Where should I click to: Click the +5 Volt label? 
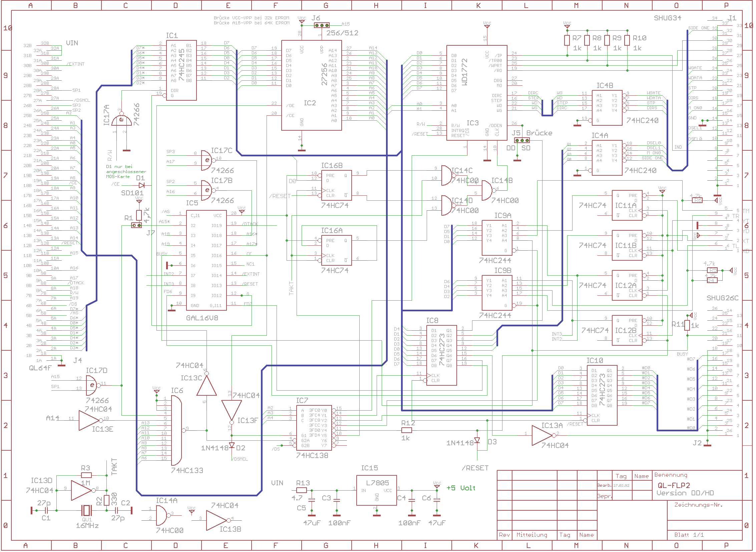click(x=461, y=488)
